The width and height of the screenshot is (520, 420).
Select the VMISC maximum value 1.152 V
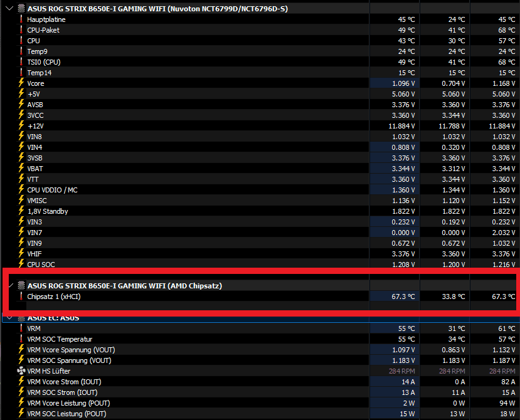(504, 201)
